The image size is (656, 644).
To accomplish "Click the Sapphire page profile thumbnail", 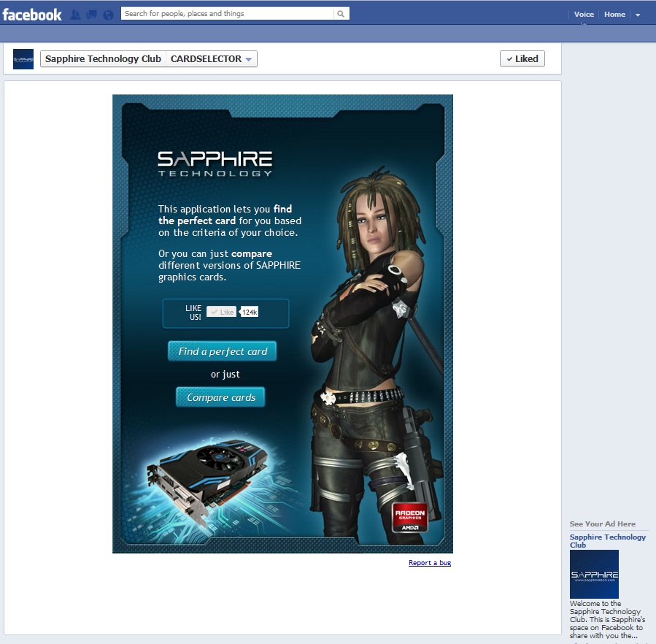I will pyautogui.click(x=23, y=59).
